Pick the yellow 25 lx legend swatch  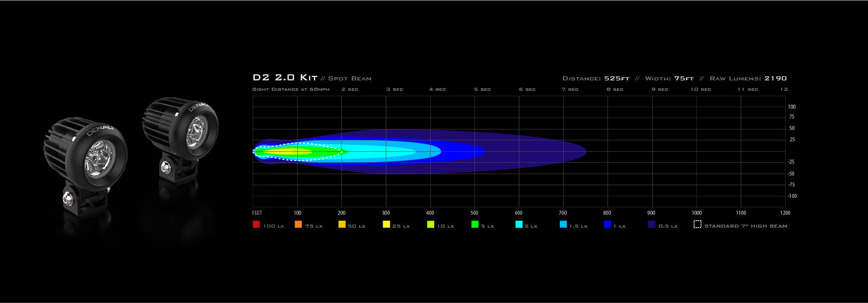(x=387, y=225)
